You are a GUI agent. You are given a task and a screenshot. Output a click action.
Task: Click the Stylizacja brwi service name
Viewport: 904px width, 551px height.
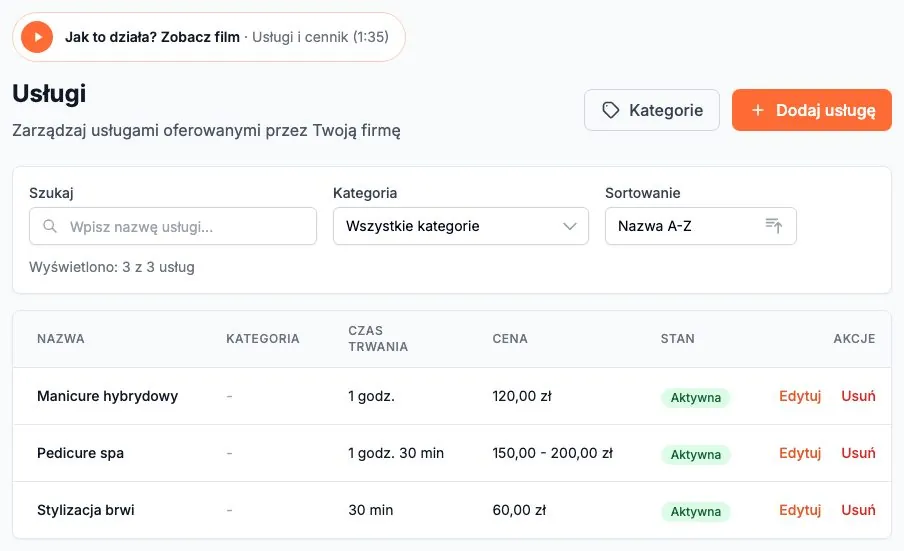coord(85,510)
